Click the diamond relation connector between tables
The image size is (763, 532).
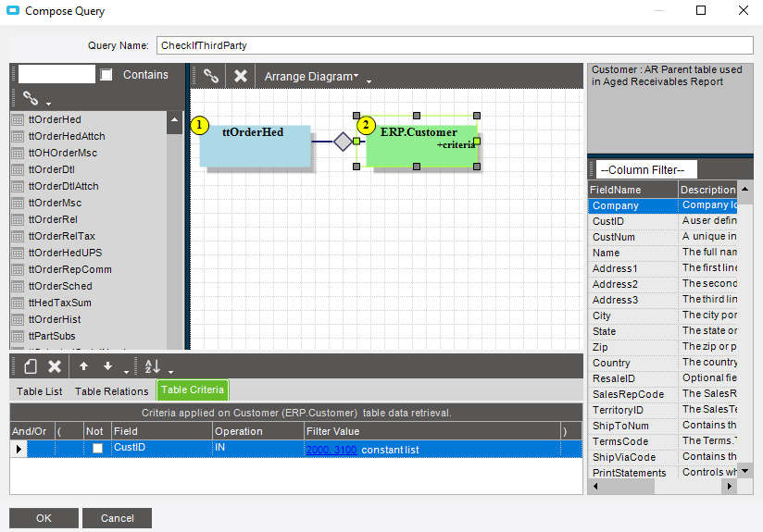tap(343, 142)
